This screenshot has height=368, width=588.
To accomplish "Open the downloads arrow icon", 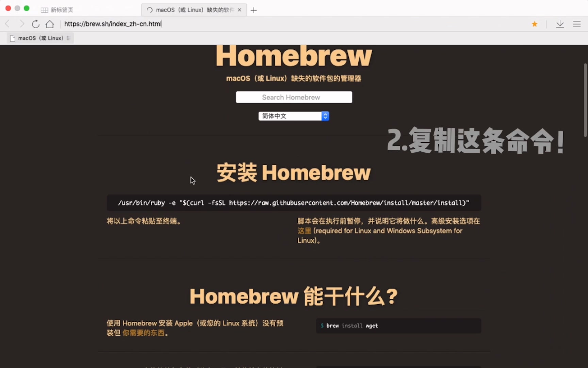I will (x=560, y=24).
